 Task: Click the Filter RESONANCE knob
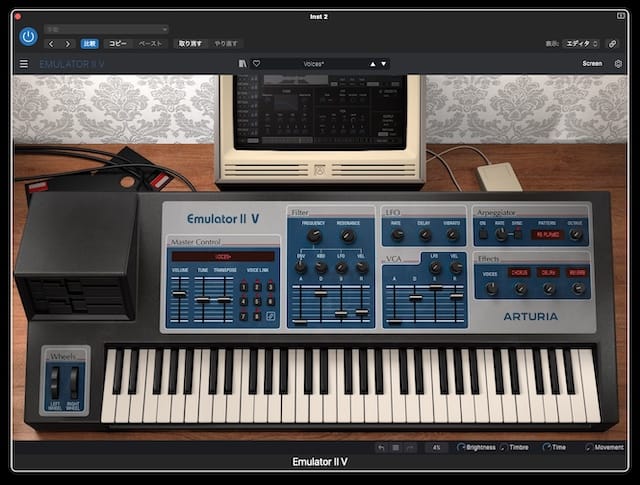348,236
